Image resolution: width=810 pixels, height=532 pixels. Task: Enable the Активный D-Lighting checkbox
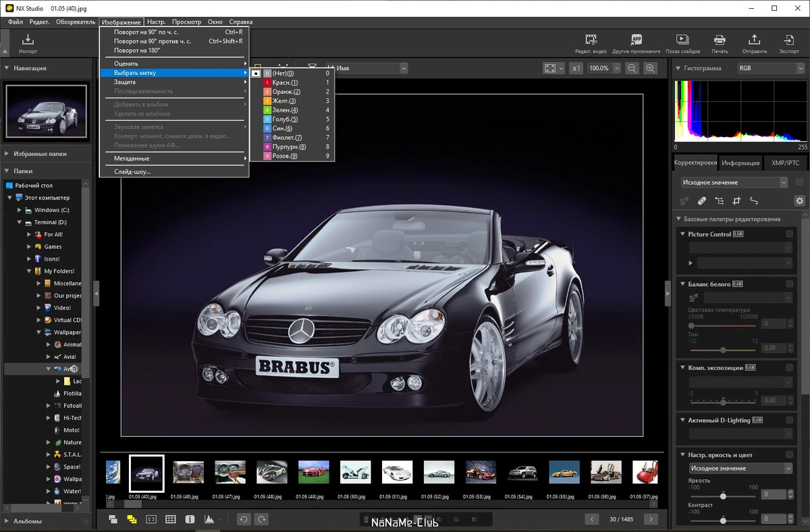point(789,420)
